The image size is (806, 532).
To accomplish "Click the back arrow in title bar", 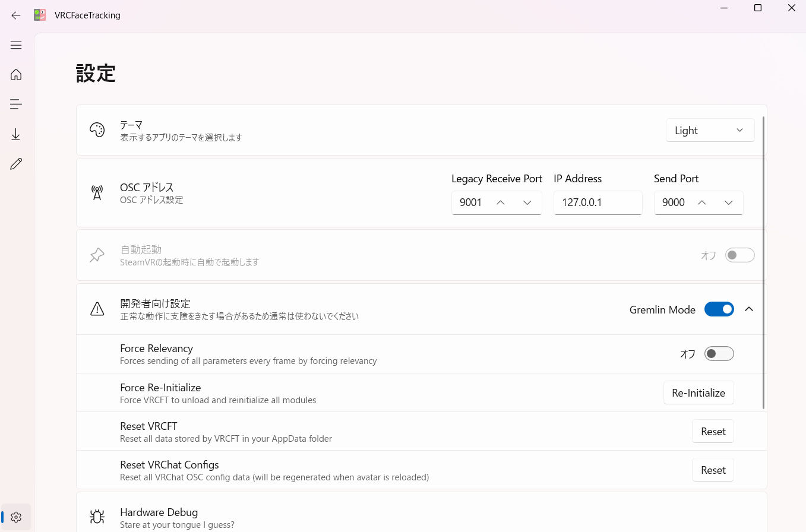I will click(x=16, y=15).
